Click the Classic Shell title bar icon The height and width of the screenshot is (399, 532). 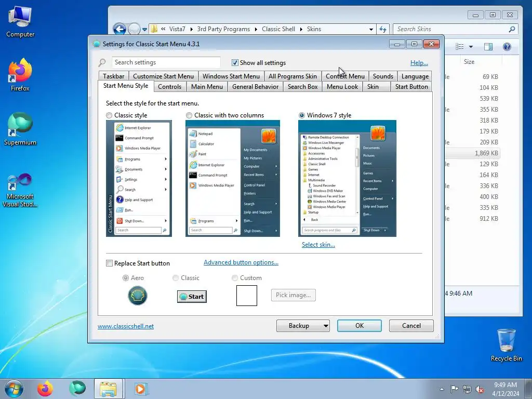(96, 44)
